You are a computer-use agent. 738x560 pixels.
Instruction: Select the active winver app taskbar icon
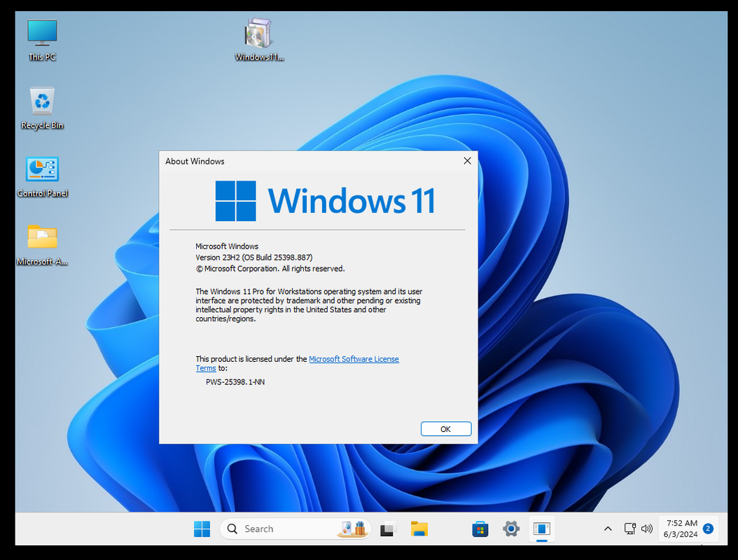(542, 529)
